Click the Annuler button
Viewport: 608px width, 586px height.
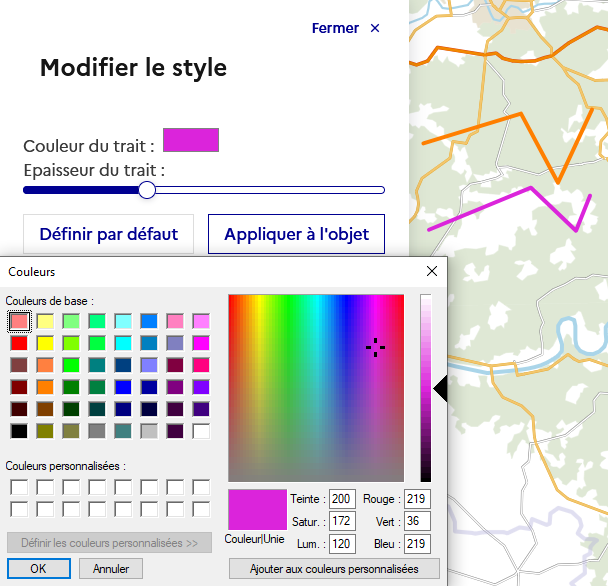111,569
